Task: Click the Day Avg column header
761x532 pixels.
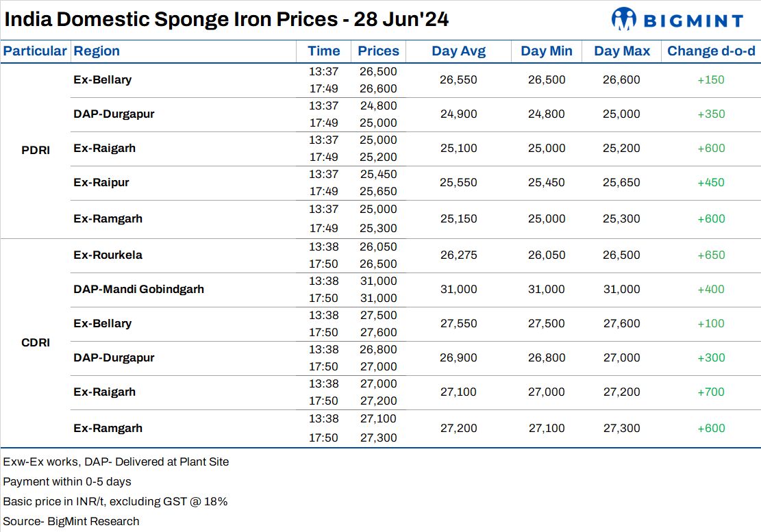Action: (x=458, y=51)
